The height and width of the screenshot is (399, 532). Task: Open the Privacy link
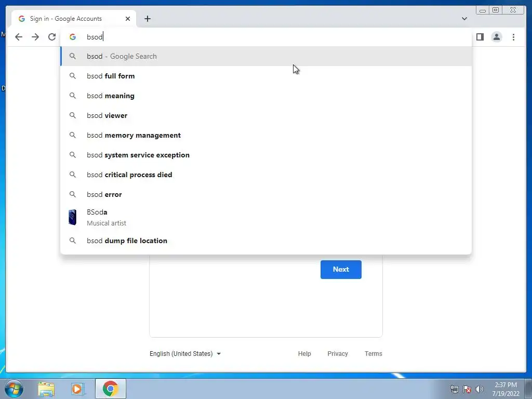coord(338,353)
